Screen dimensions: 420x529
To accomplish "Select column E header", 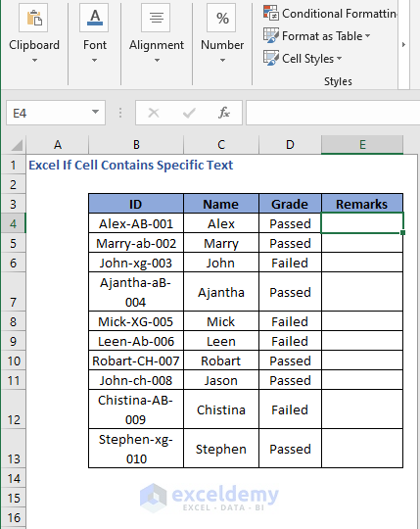I will (x=362, y=145).
